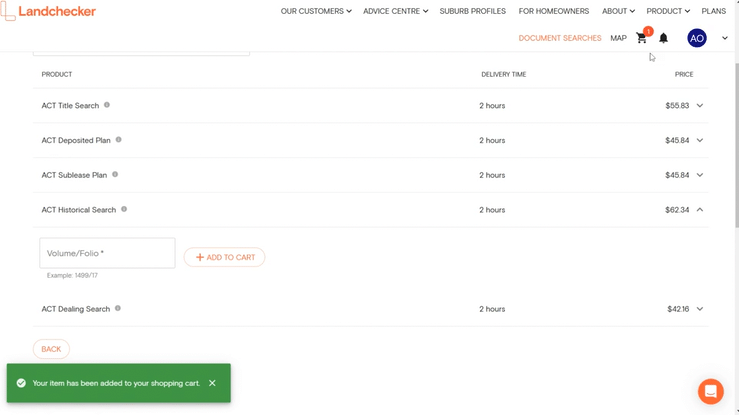Open Document Searches
The height and width of the screenshot is (415, 739).
click(560, 38)
